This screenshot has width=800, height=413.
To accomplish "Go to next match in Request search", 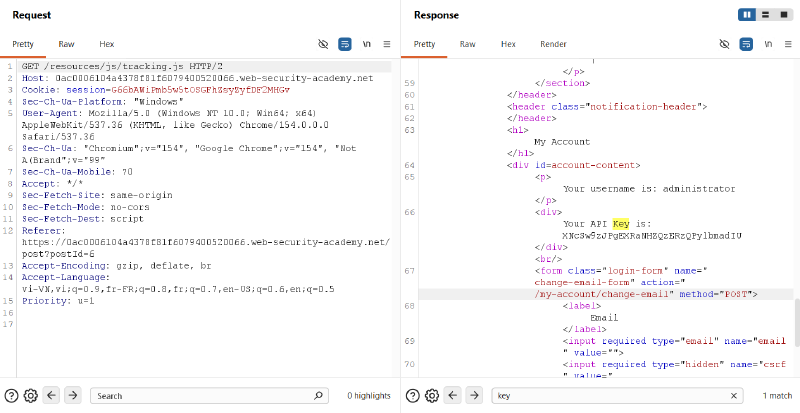I will pos(73,395).
